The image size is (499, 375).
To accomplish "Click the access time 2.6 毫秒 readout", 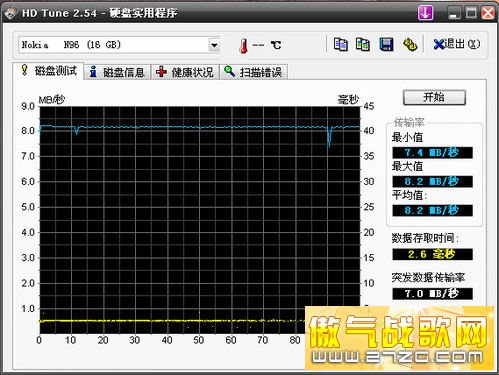I will coord(432,254).
